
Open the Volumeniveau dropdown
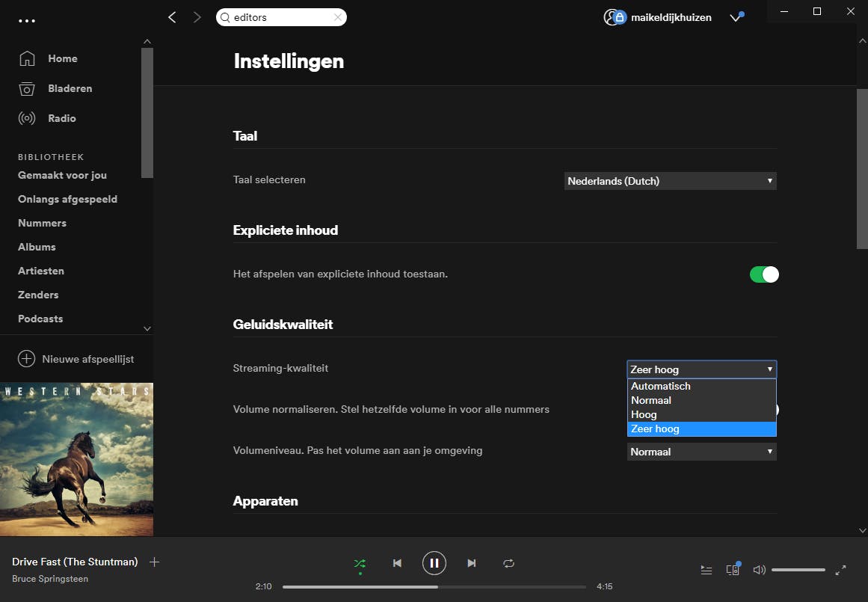click(x=701, y=452)
